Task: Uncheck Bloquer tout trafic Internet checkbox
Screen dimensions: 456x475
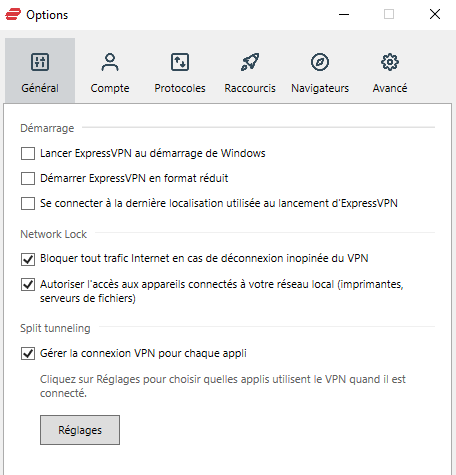Action: coord(28,259)
